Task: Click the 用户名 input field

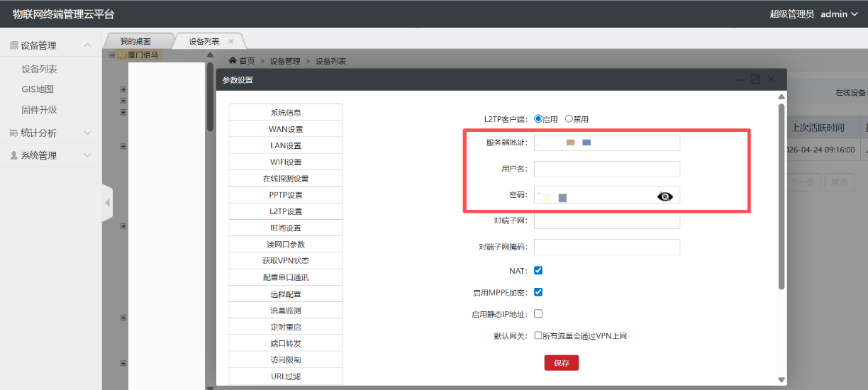Action: pyautogui.click(x=606, y=169)
